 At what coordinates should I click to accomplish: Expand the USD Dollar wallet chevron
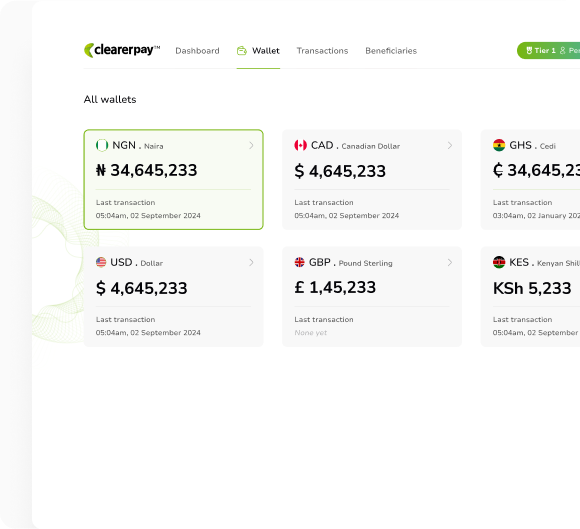pyautogui.click(x=251, y=263)
